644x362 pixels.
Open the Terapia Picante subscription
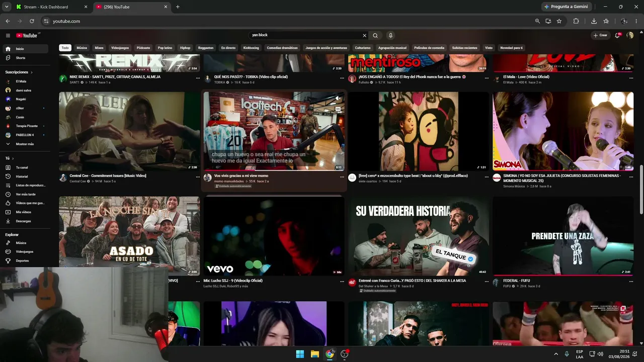[24, 126]
